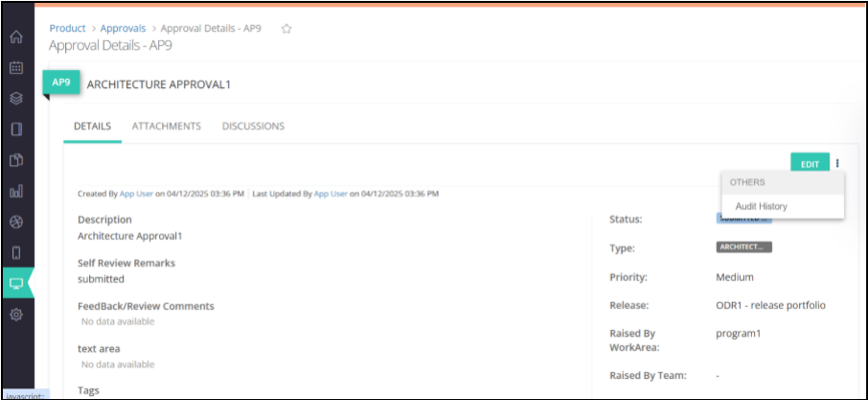Screen dimensions: 868x400
Task: Click the Tags label
Action: coord(88,390)
